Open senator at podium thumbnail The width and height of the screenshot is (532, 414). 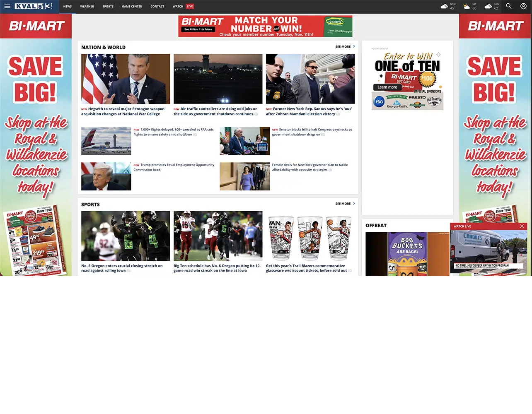[x=245, y=141]
